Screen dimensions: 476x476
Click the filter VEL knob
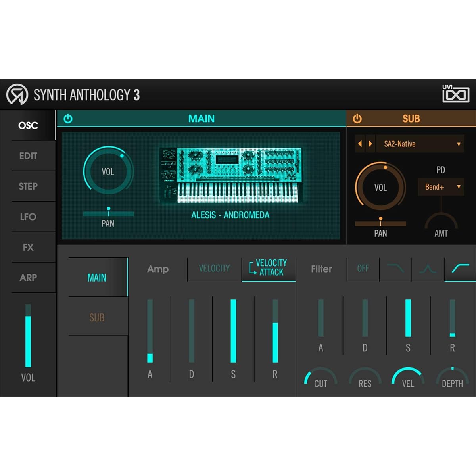pos(408,378)
